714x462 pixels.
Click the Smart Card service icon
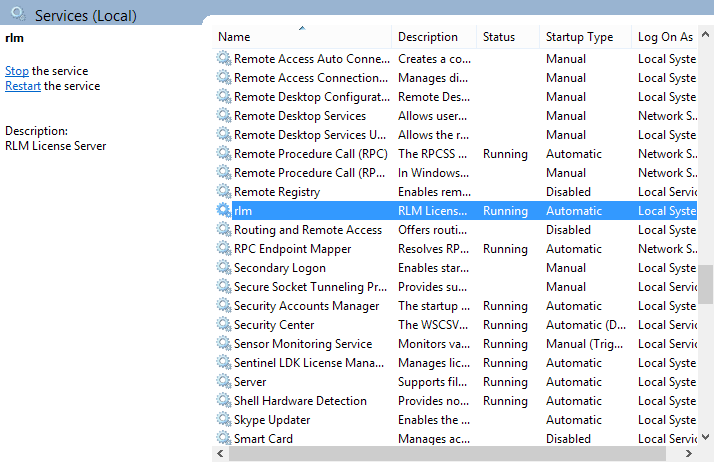click(223, 439)
